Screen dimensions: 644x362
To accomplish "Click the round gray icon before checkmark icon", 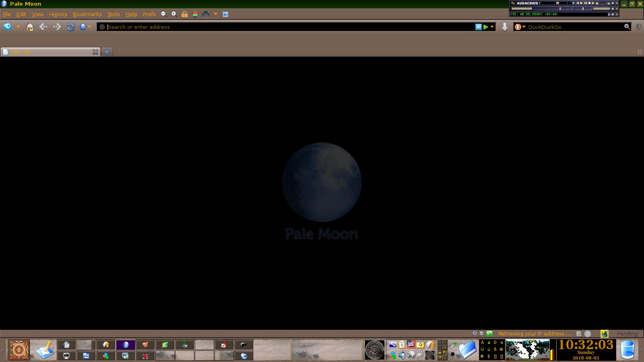I will coord(588,334).
